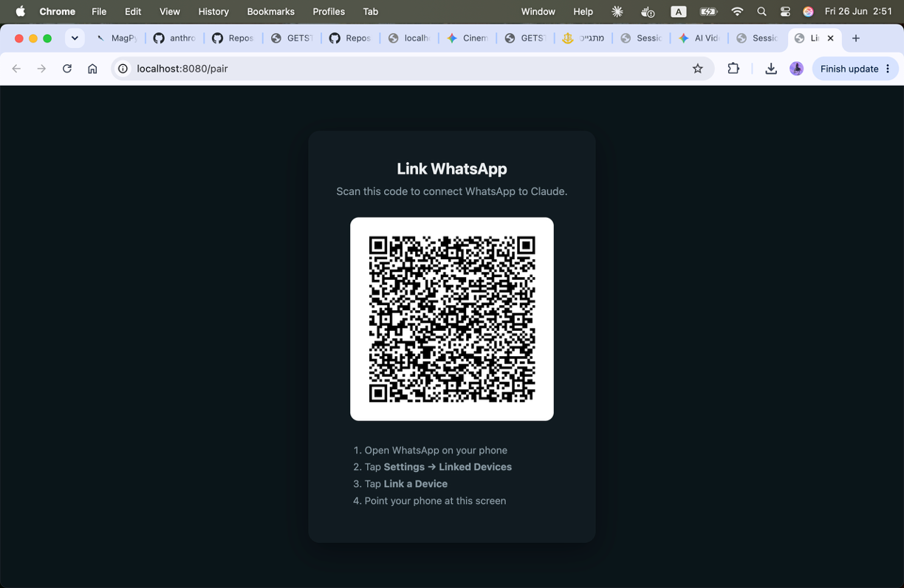The height and width of the screenshot is (588, 904).
Task: Click the Finish update button
Action: click(849, 69)
